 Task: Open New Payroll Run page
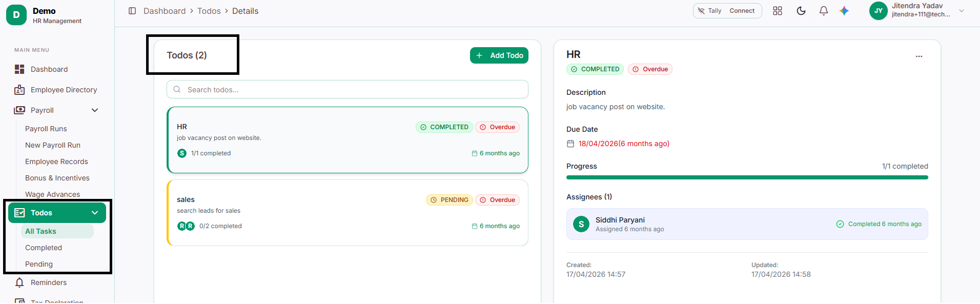[53, 145]
